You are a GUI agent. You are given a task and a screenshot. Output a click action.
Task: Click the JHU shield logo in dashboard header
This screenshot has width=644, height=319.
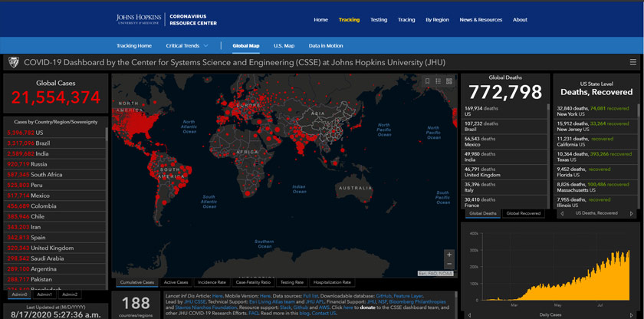point(14,62)
